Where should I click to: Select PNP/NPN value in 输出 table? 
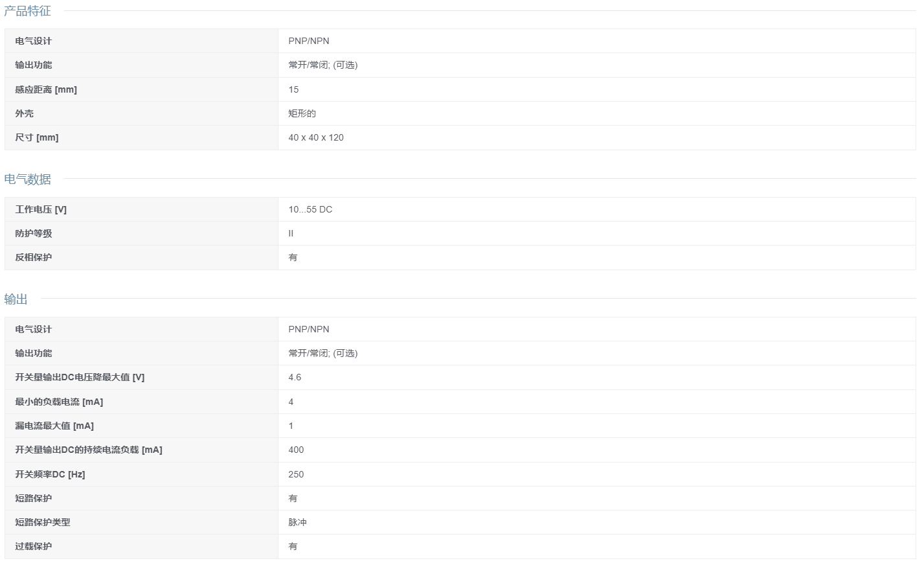pyautogui.click(x=309, y=329)
